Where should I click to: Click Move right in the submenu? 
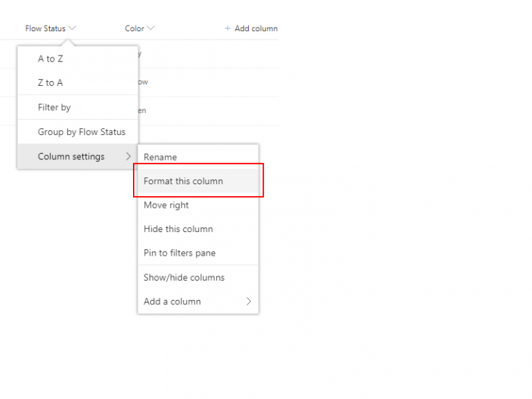pyautogui.click(x=166, y=205)
